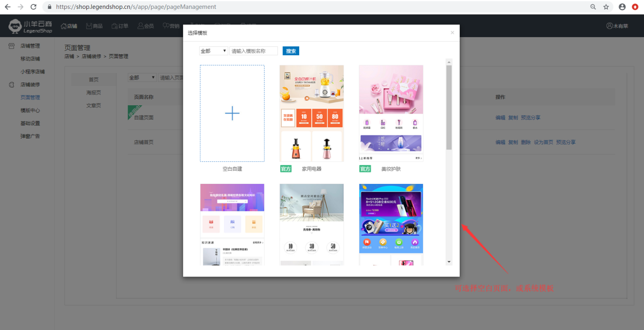Screen dimensions: 644x330
Task: Close the template selection dialog
Action: (452, 33)
